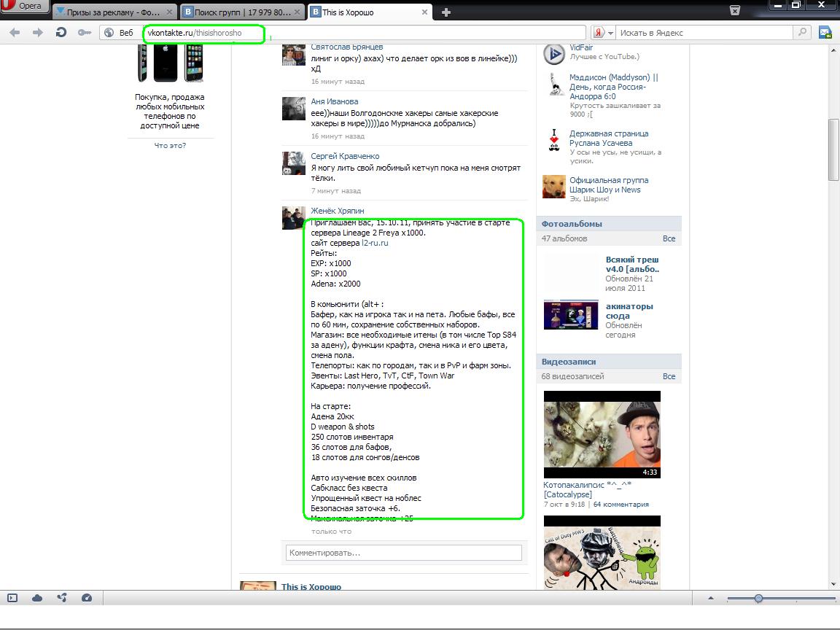Click the search magnifier button

[x=802, y=32]
